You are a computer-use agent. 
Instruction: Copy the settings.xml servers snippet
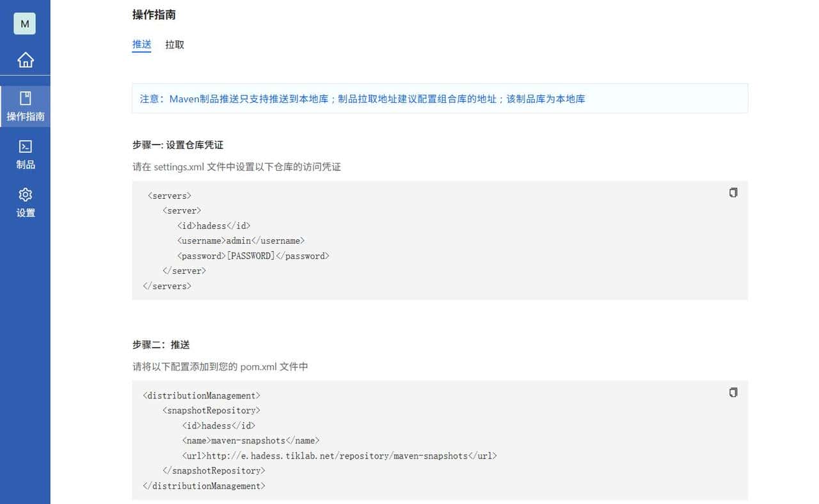point(733,192)
